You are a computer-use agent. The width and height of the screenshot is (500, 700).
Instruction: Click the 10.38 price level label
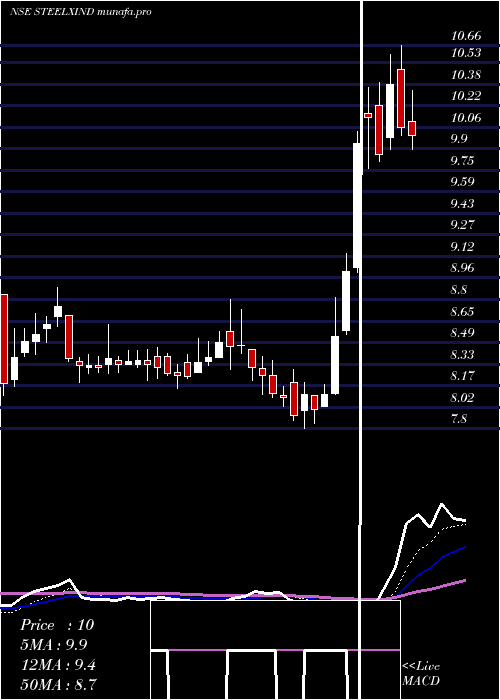(x=466, y=75)
